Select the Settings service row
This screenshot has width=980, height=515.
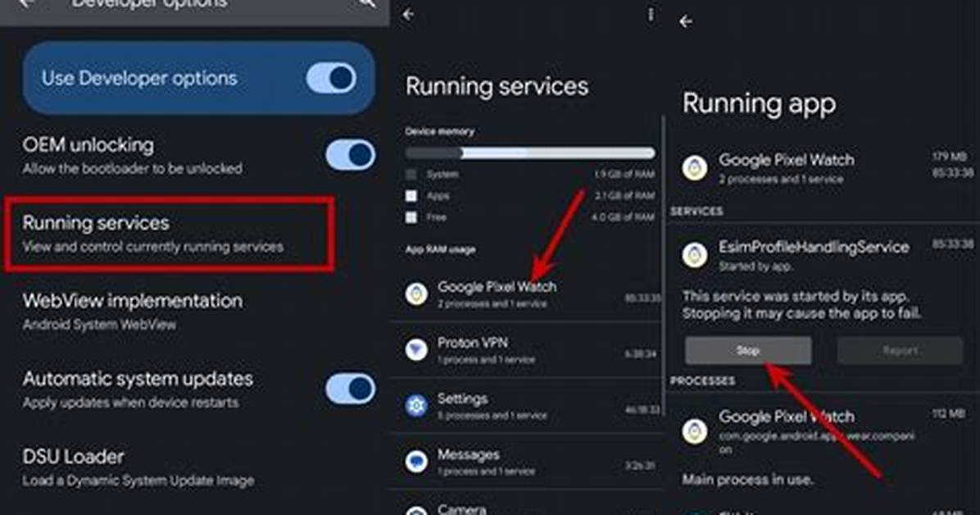pyautogui.click(x=525, y=405)
